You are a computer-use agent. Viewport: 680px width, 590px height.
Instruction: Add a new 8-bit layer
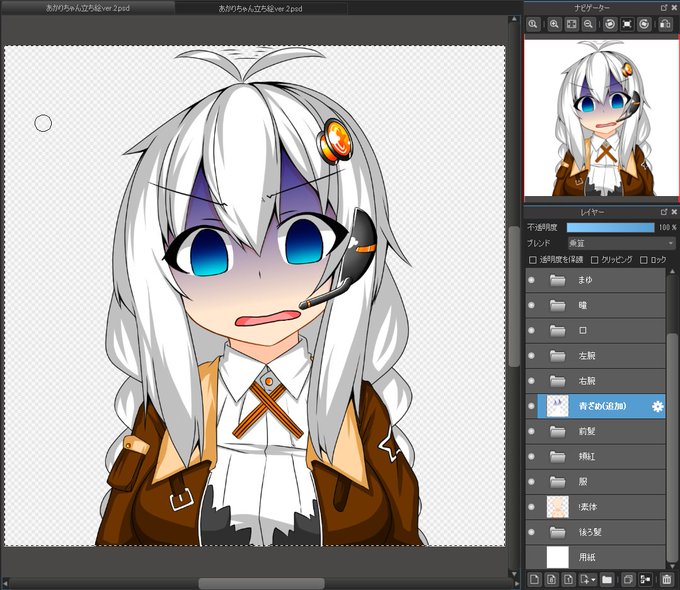click(552, 579)
